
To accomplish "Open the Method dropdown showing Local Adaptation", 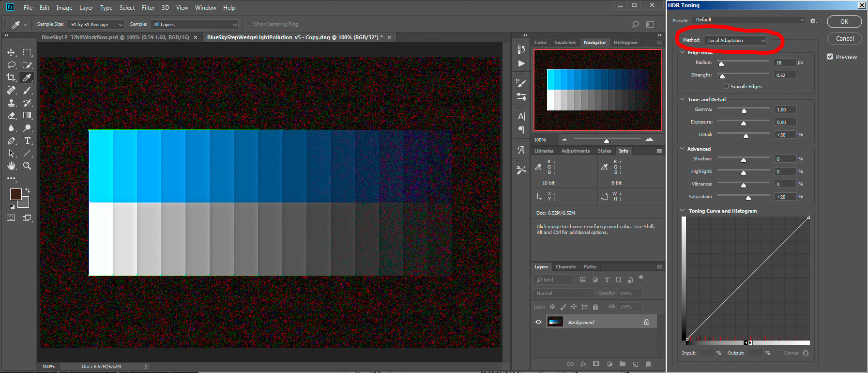I will tap(735, 41).
